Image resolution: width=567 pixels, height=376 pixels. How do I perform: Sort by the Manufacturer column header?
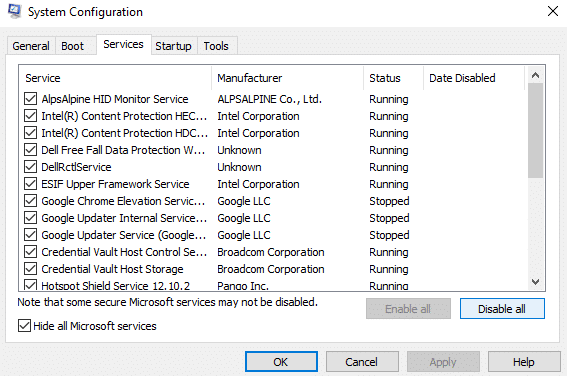287,78
